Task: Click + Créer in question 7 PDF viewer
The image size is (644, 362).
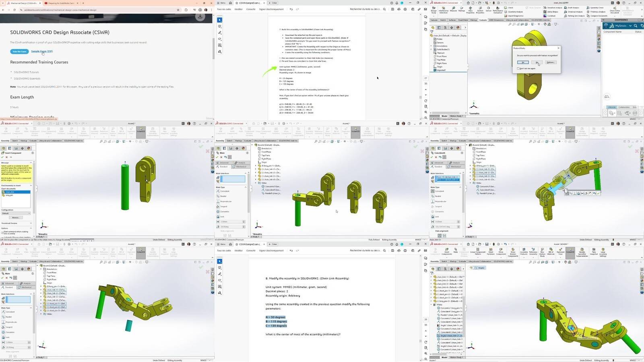Action: [x=273, y=3]
